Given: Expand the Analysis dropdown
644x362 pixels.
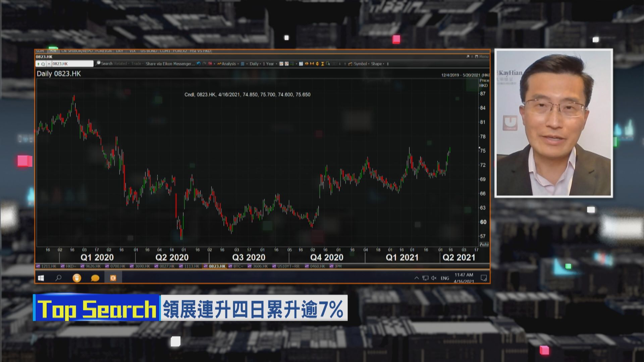Looking at the screenshot, I should pos(228,64).
